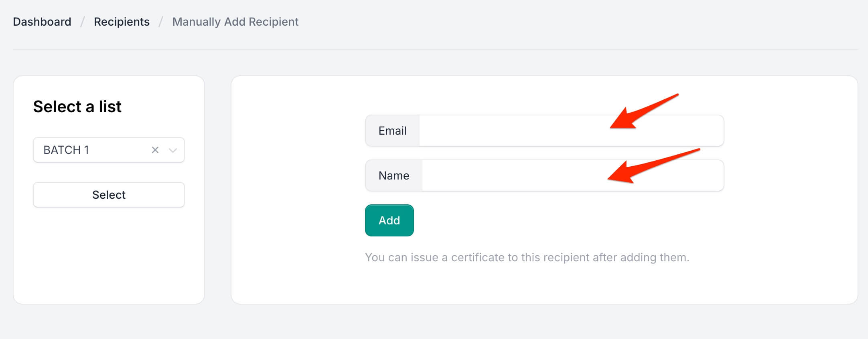Click the Email field label
The height and width of the screenshot is (339, 868).
[x=392, y=130]
